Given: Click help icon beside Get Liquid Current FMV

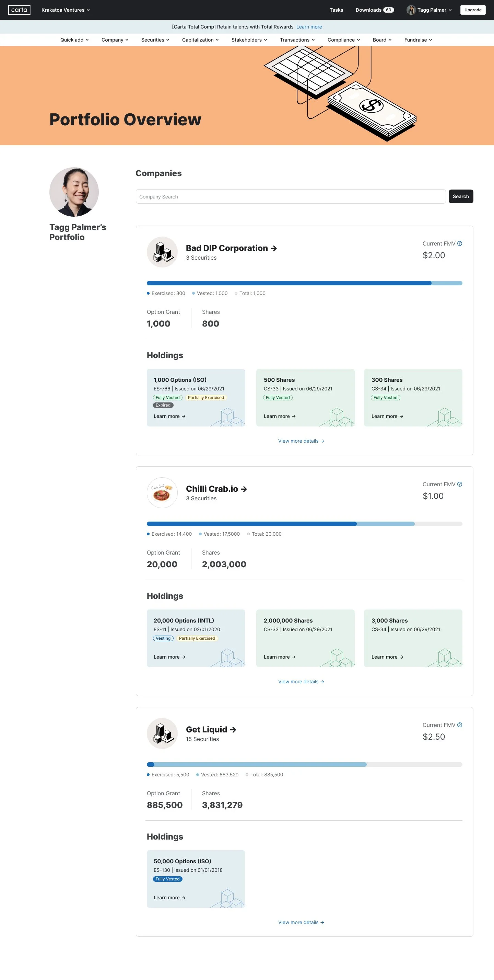Looking at the screenshot, I should [x=459, y=725].
